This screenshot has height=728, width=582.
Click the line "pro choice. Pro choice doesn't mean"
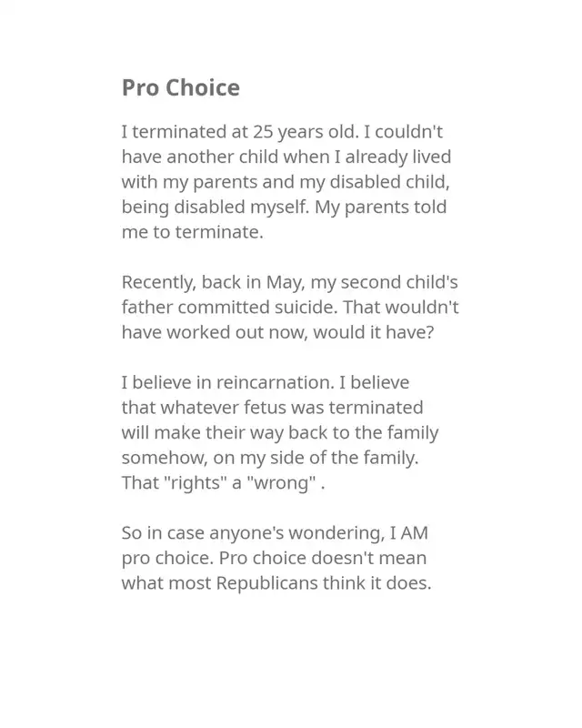tap(274, 558)
